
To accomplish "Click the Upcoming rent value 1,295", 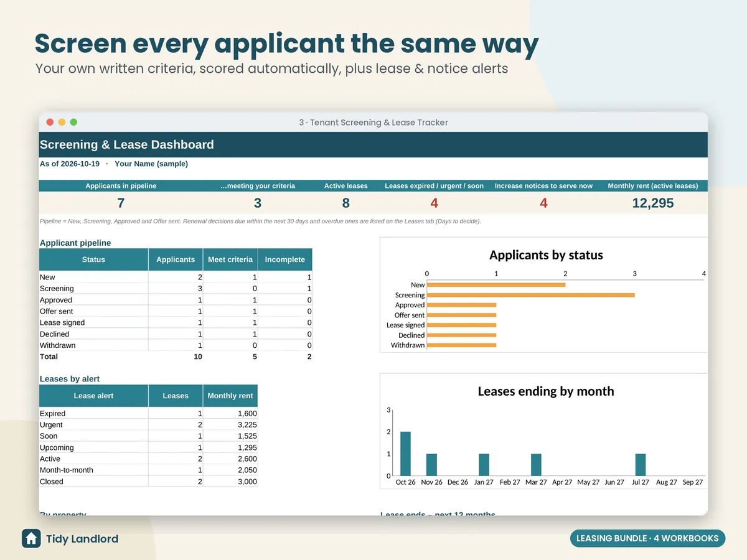I will [x=247, y=447].
